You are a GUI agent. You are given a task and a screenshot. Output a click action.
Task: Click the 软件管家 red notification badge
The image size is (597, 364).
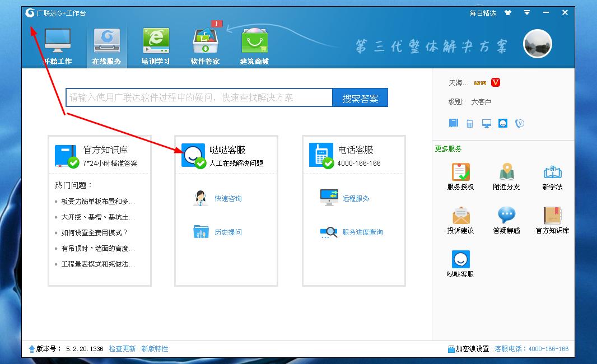[x=216, y=24]
